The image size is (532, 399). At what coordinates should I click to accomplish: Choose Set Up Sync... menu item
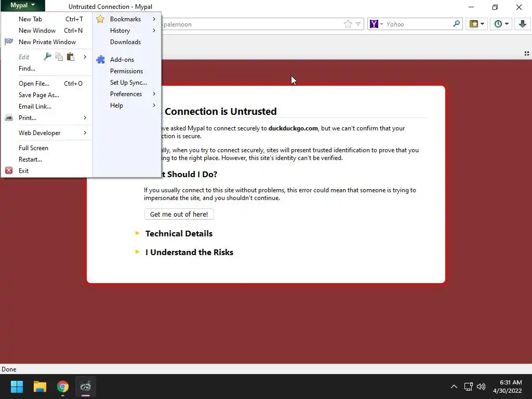[127, 83]
